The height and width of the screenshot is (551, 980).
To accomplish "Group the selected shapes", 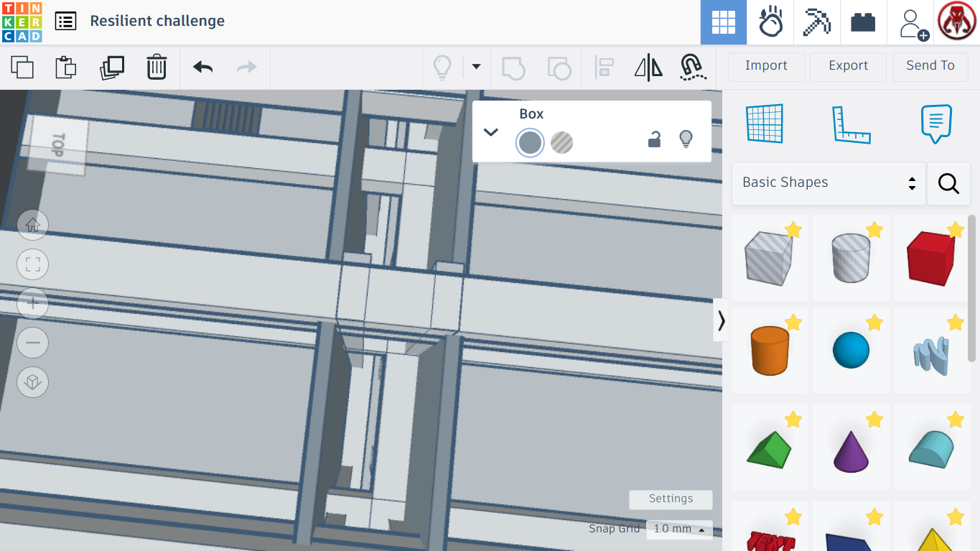I will click(x=513, y=68).
